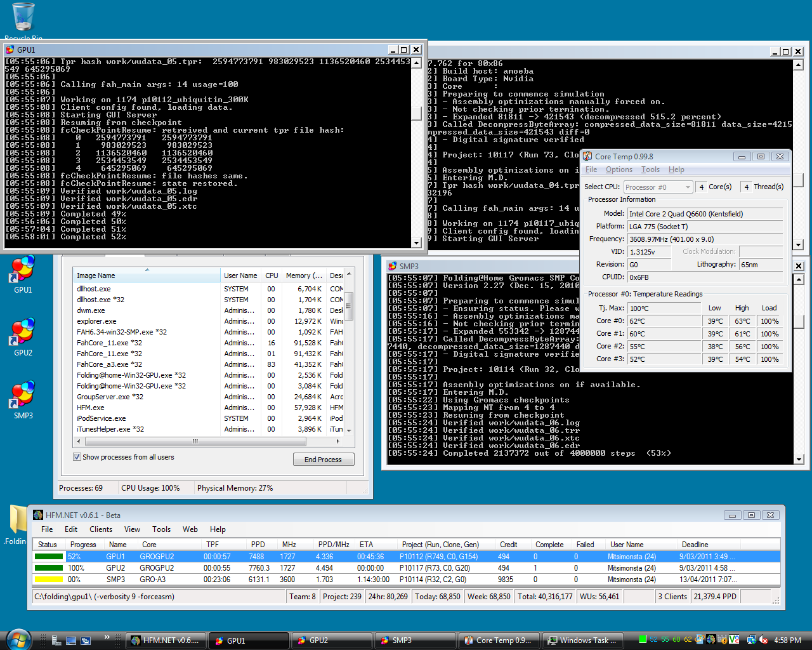The height and width of the screenshot is (650, 812).
Task: Click the SMP3 console window title icon
Action: 392,266
